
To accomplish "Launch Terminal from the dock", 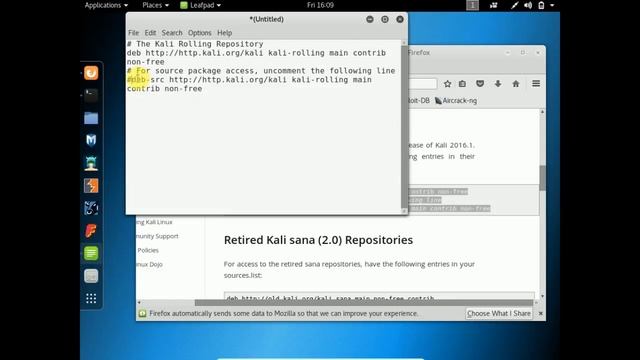I will click(x=91, y=96).
